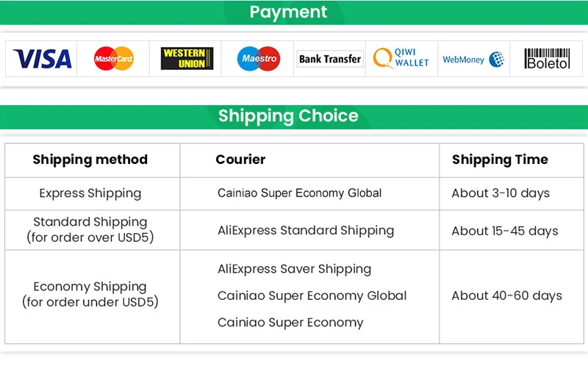Click the Boleto barcode logo
This screenshot has height=369, width=588.
pyautogui.click(x=547, y=59)
